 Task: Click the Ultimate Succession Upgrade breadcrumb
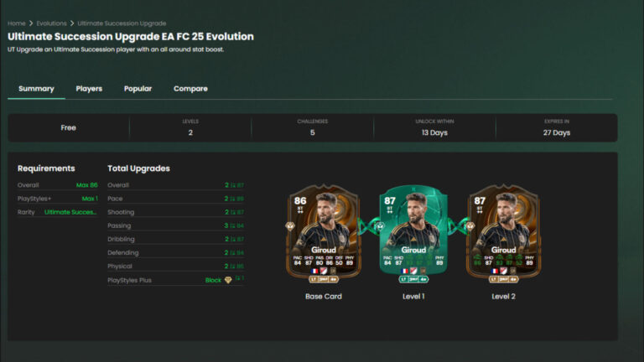coord(122,23)
